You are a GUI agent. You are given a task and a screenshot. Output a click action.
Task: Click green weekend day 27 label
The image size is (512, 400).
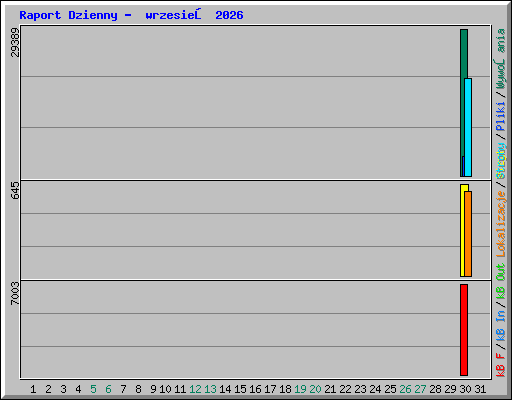coord(420,389)
